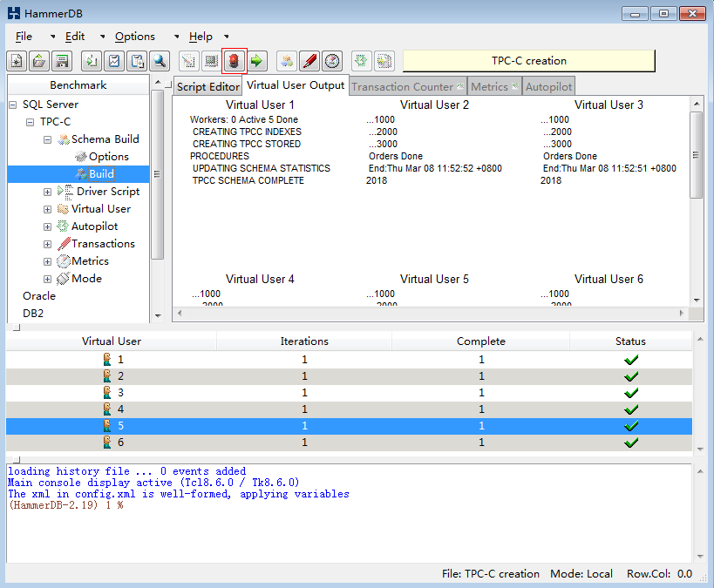714x588 pixels.
Task: Click the output horizontal scrollbar right arrow
Action: [x=681, y=313]
